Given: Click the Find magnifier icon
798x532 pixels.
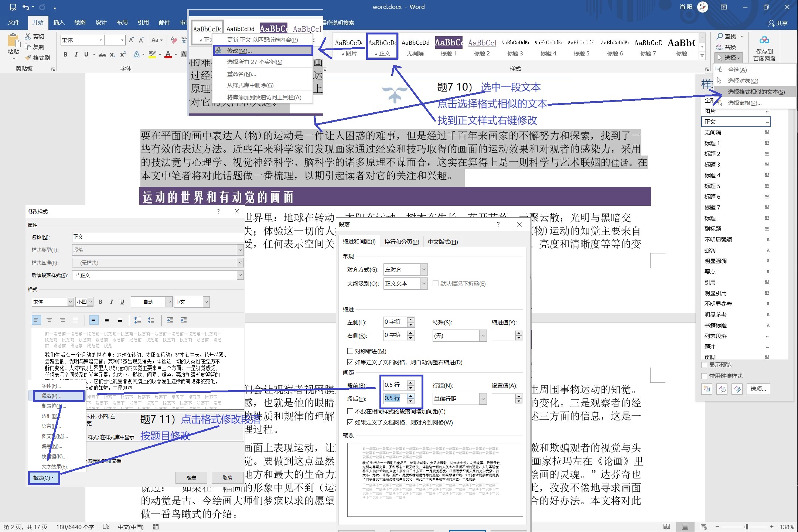Looking at the screenshot, I should tap(720, 36).
